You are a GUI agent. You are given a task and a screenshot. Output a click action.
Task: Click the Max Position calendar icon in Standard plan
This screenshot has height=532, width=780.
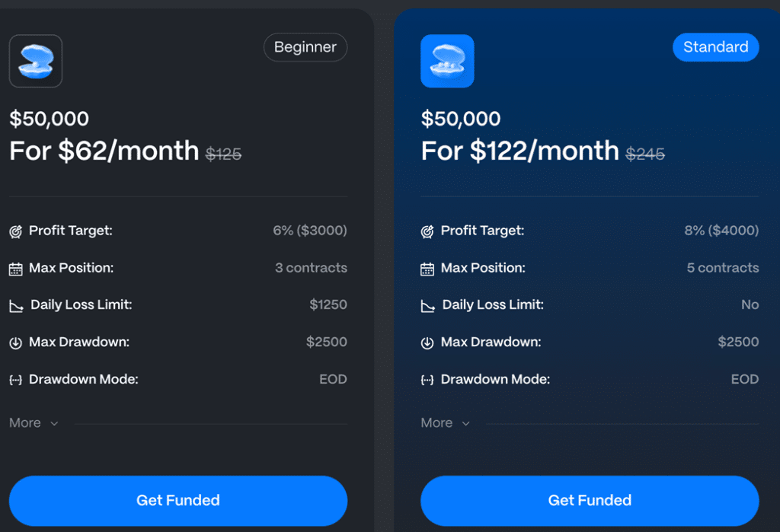click(x=427, y=269)
